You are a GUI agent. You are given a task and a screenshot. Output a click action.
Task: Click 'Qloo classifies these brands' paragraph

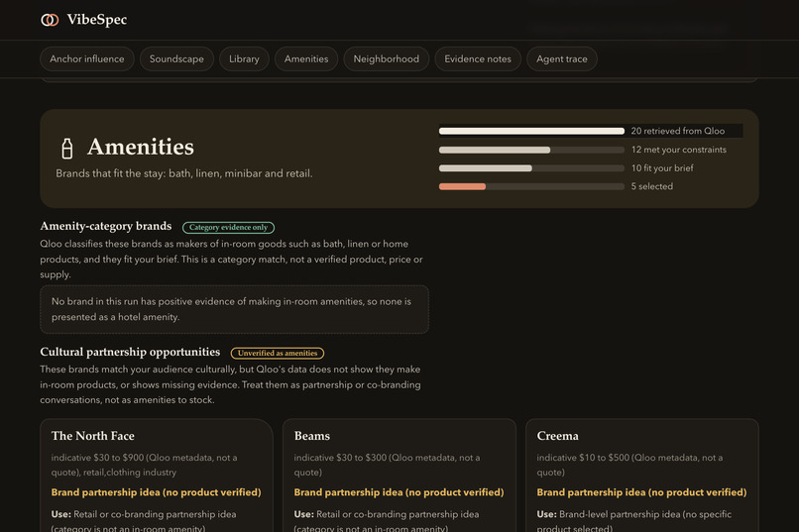pos(231,260)
